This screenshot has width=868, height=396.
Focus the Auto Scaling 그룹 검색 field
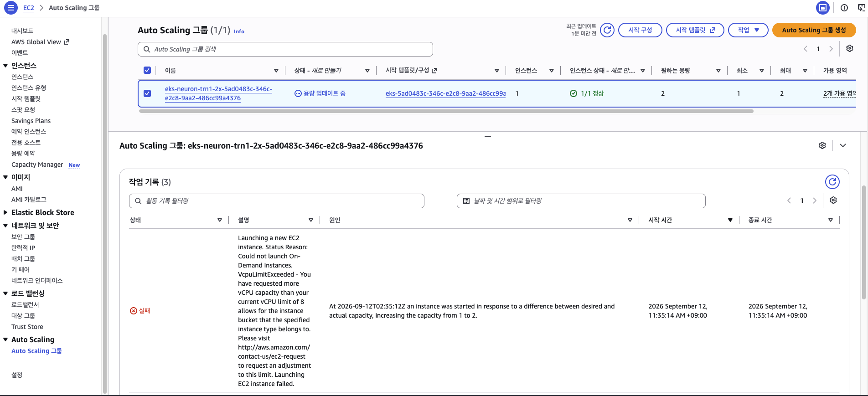point(285,49)
